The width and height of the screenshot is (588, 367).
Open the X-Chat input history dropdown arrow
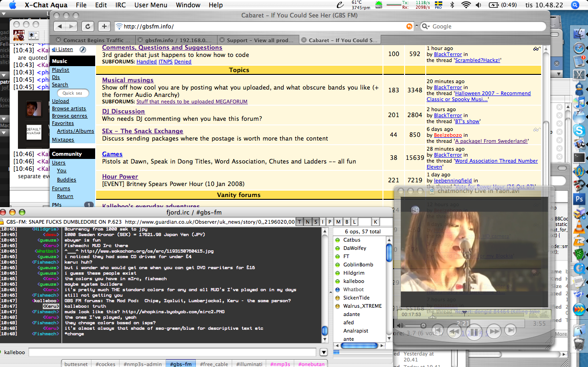324,352
